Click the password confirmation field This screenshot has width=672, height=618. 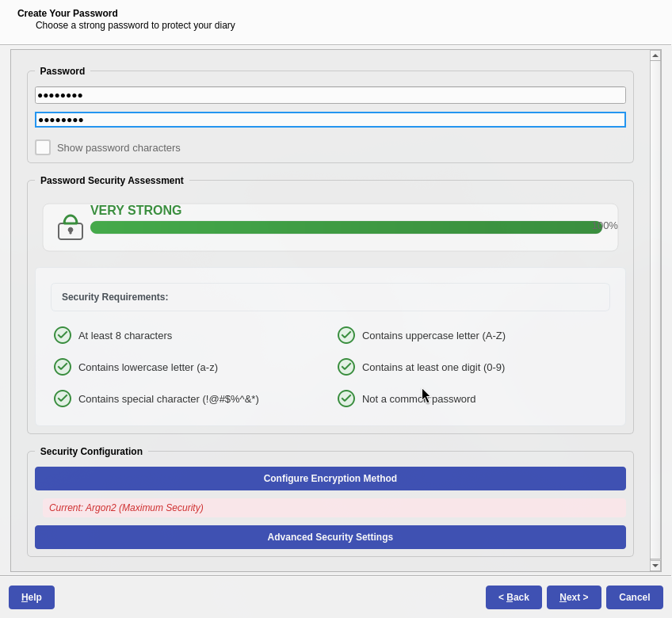click(x=330, y=120)
